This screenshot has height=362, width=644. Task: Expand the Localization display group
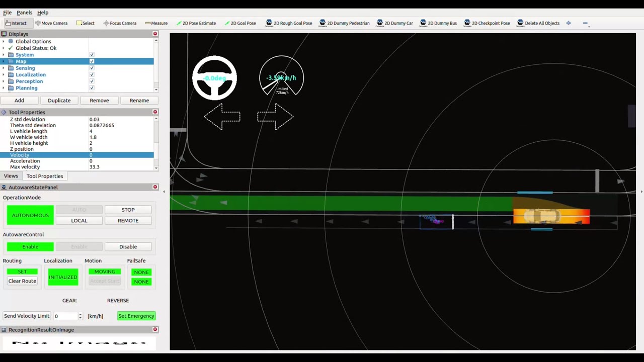[4, 74]
